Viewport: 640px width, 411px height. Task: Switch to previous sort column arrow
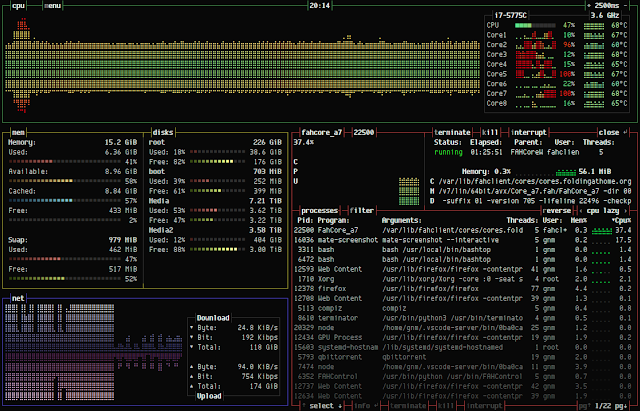pos(581,211)
